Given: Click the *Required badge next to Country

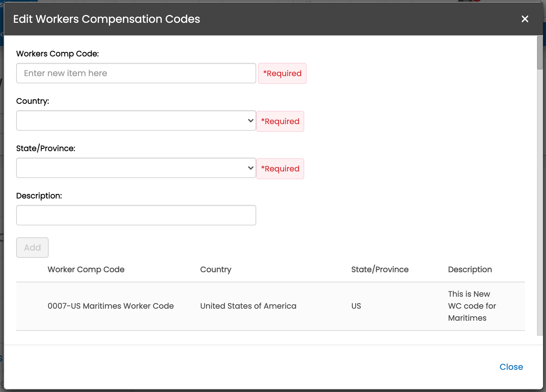Looking at the screenshot, I should (280, 121).
